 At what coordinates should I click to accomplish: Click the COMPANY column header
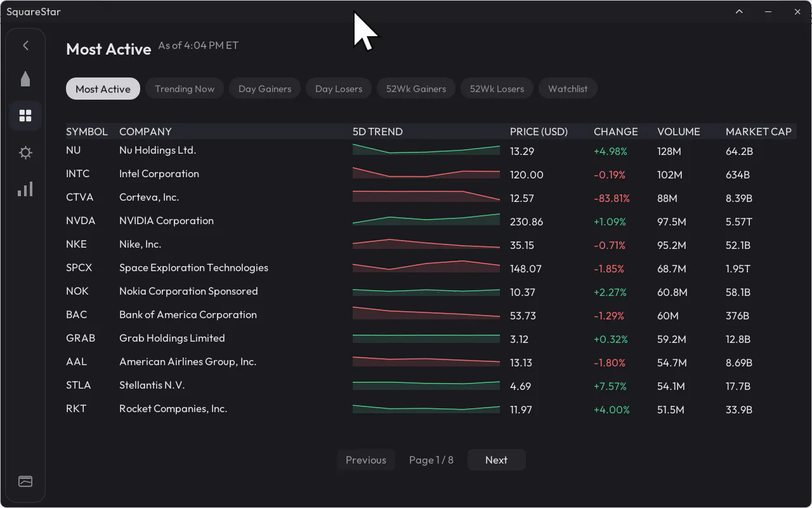tap(145, 131)
